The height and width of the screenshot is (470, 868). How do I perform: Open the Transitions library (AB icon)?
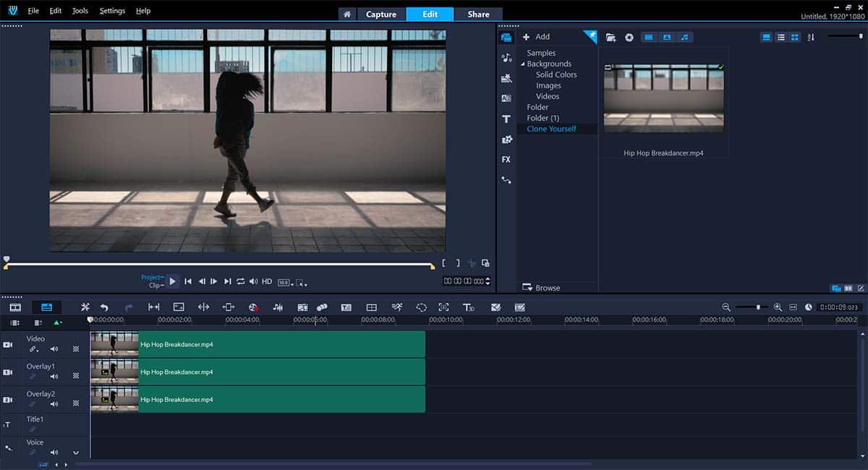point(506,98)
